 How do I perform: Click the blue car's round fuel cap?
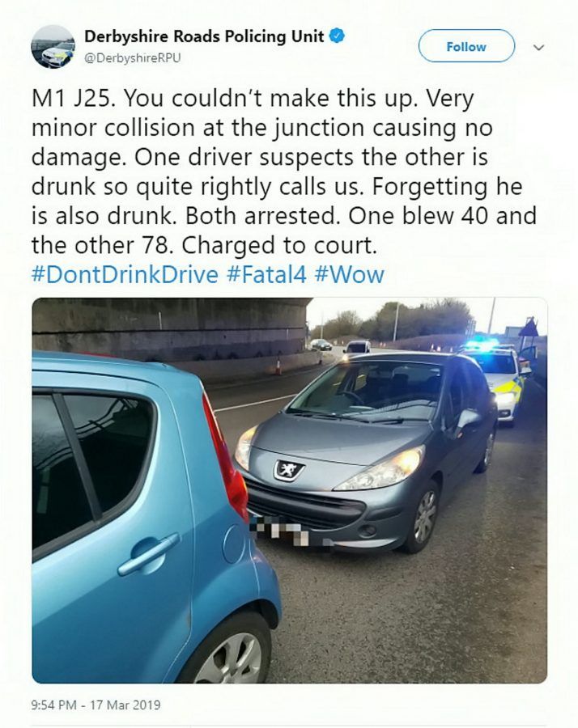point(234,544)
